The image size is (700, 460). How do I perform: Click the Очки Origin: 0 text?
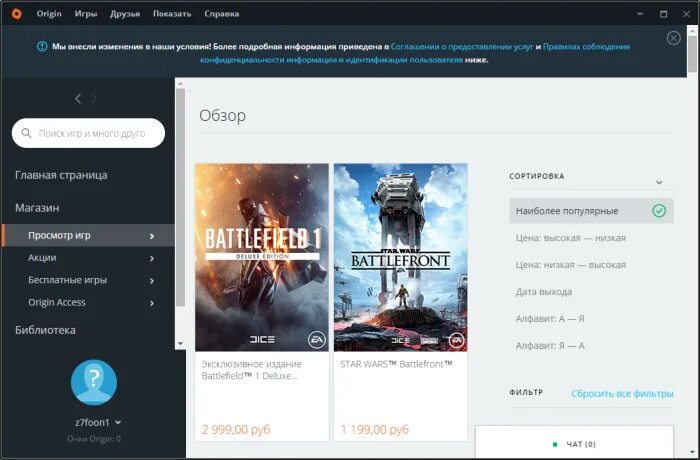[94, 439]
